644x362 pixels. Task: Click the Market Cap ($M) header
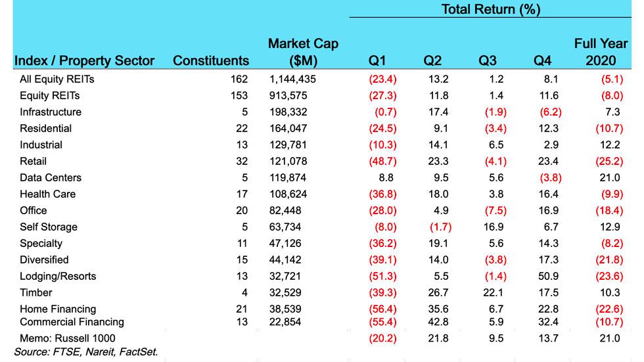303,53
